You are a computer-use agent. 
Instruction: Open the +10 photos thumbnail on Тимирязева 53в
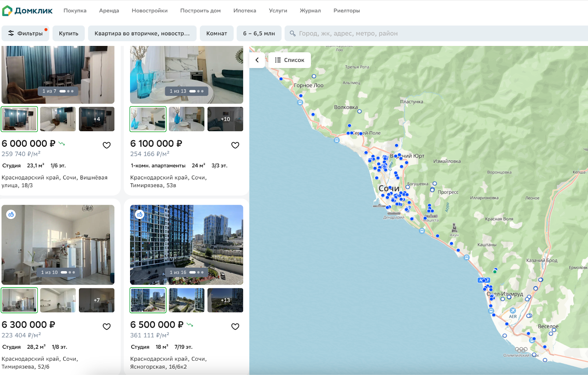coord(225,119)
